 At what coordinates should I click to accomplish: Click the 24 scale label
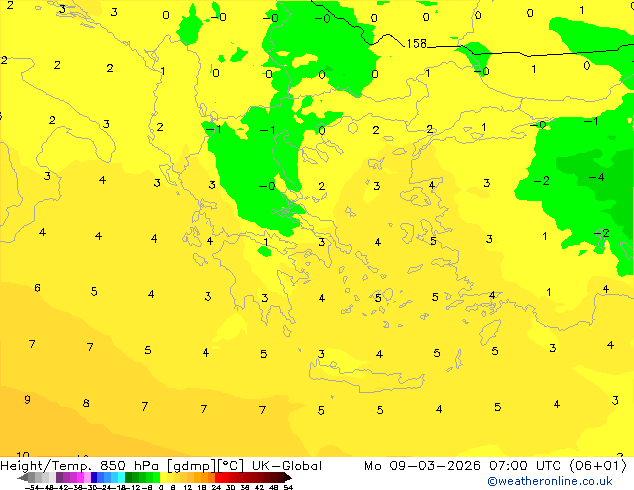point(216,488)
